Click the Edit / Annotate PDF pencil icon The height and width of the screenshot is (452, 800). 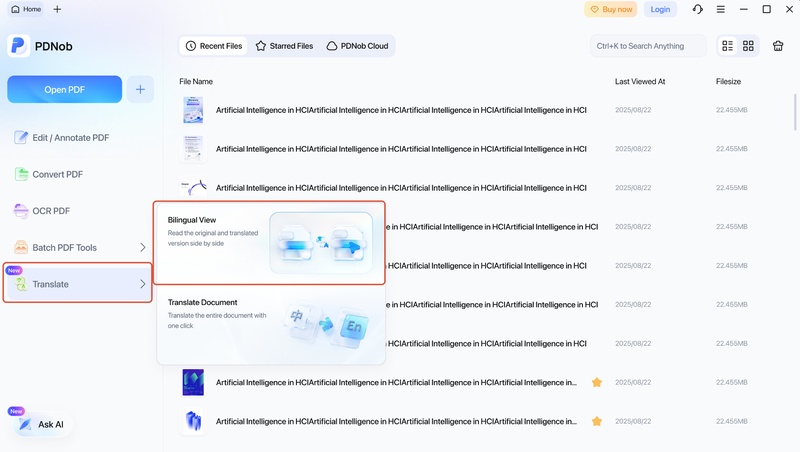point(21,138)
